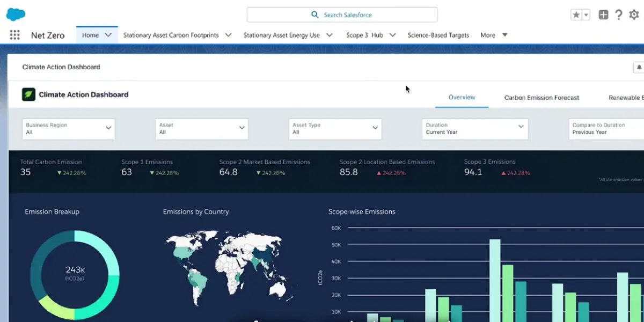Expand the Stationary Asset Energy Use chevron

(329, 35)
